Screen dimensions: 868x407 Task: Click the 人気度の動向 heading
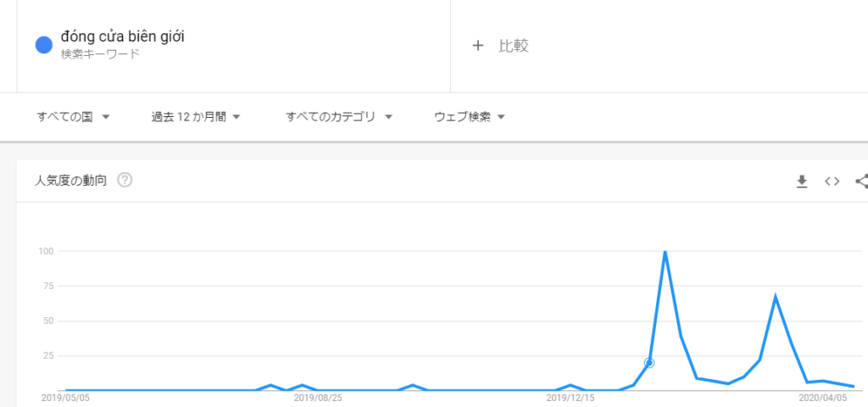coord(70,181)
